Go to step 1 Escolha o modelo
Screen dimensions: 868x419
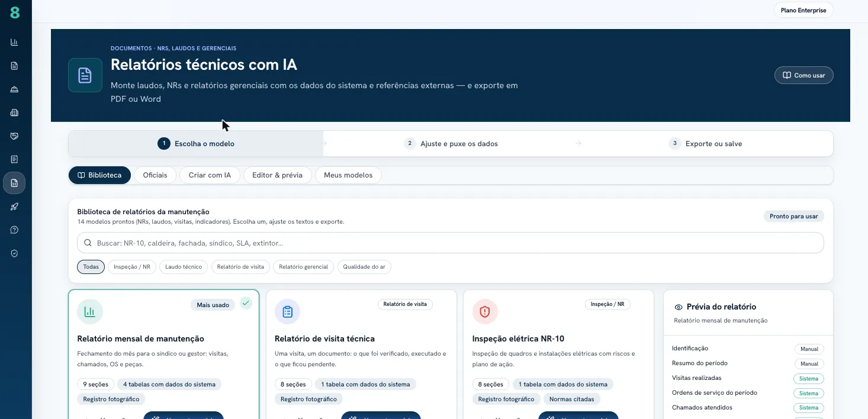[196, 143]
